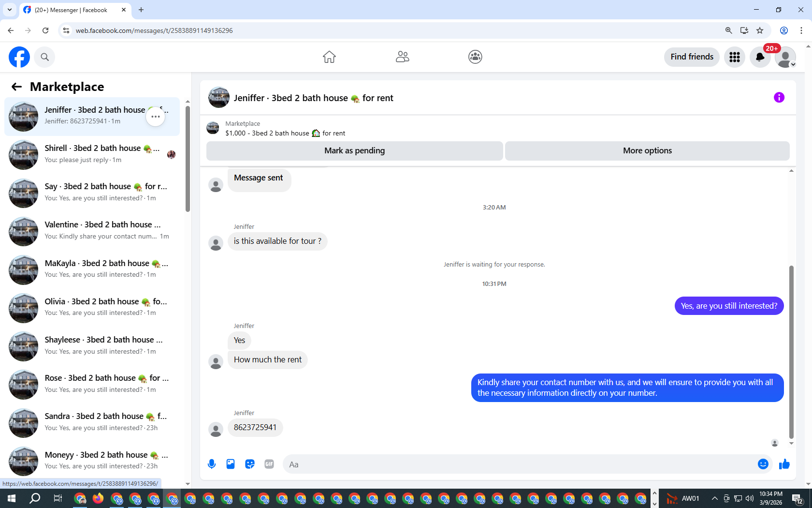Choose a sticker icon
Image resolution: width=812 pixels, height=508 pixels.
[250, 464]
